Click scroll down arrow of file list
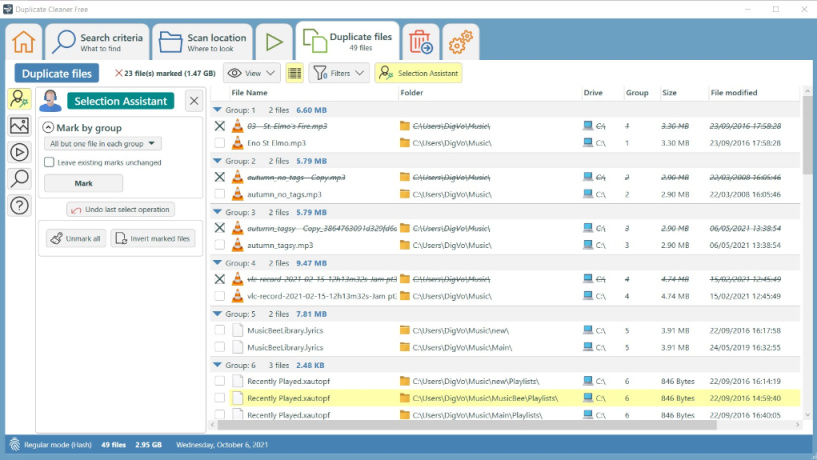Screen dimensions: 817x460 tap(807, 415)
